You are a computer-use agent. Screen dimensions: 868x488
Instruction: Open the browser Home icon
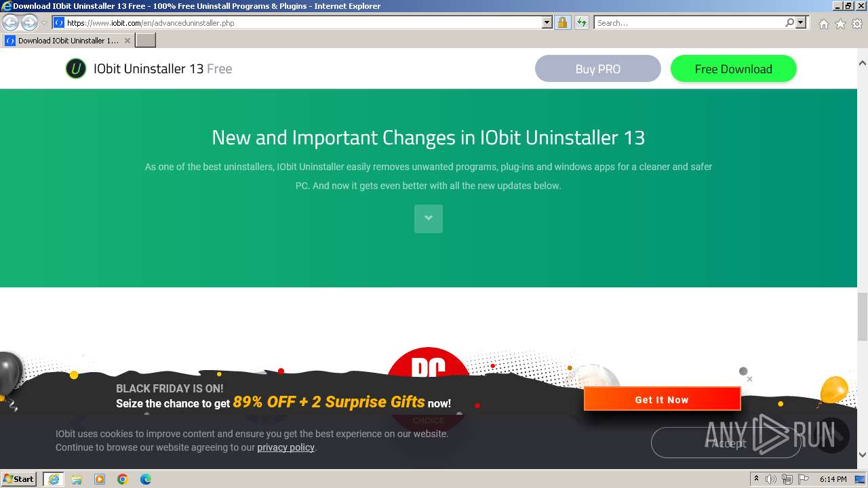pos(823,24)
